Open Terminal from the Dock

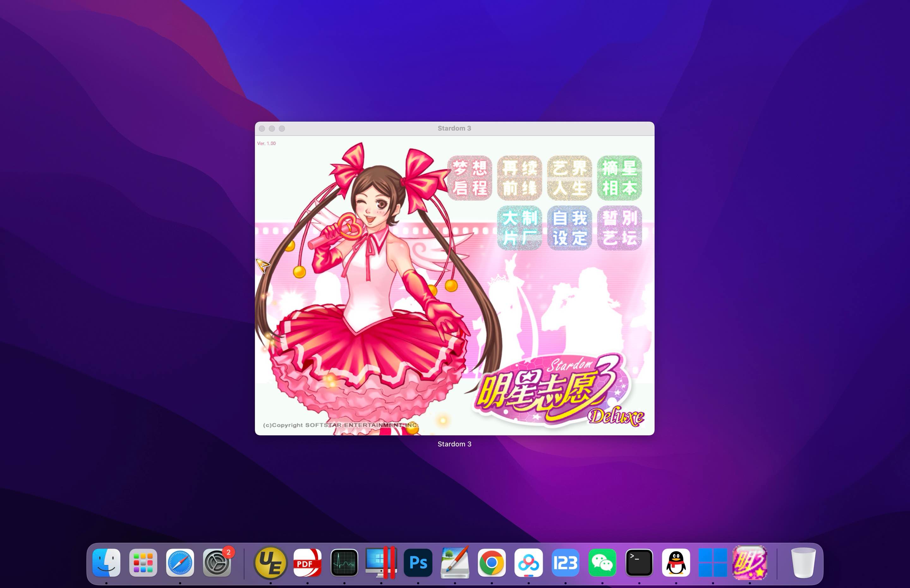(x=639, y=563)
